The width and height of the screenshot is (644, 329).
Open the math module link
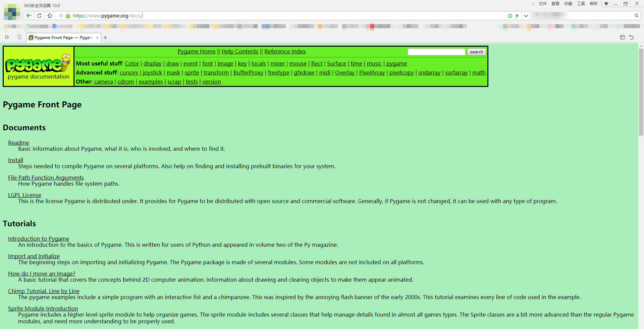click(479, 73)
